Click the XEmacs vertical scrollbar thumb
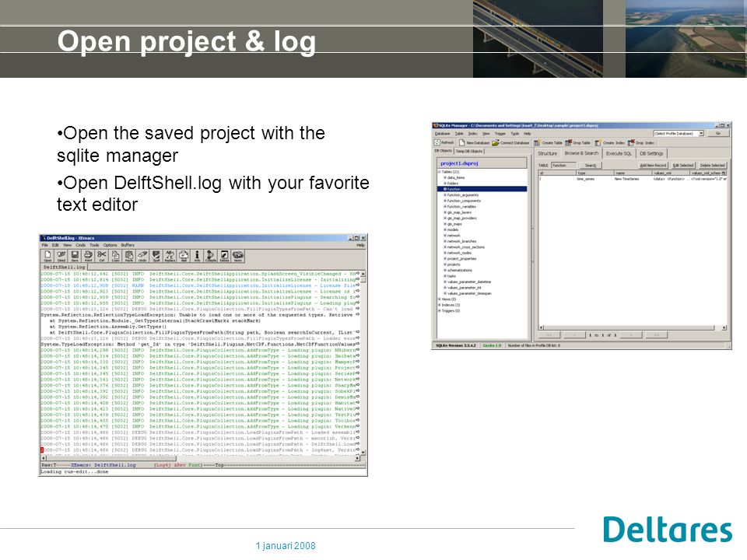This screenshot has width=747, height=560. point(363,281)
